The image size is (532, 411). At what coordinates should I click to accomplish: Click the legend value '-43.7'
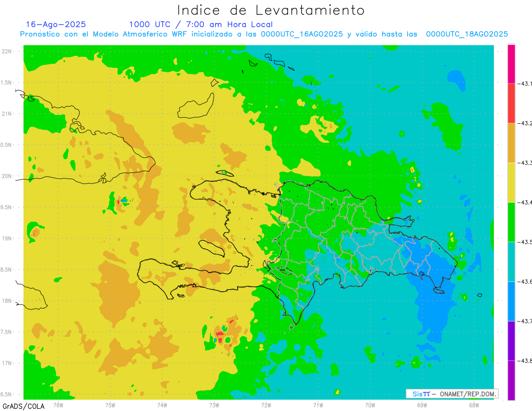pyautogui.click(x=526, y=321)
